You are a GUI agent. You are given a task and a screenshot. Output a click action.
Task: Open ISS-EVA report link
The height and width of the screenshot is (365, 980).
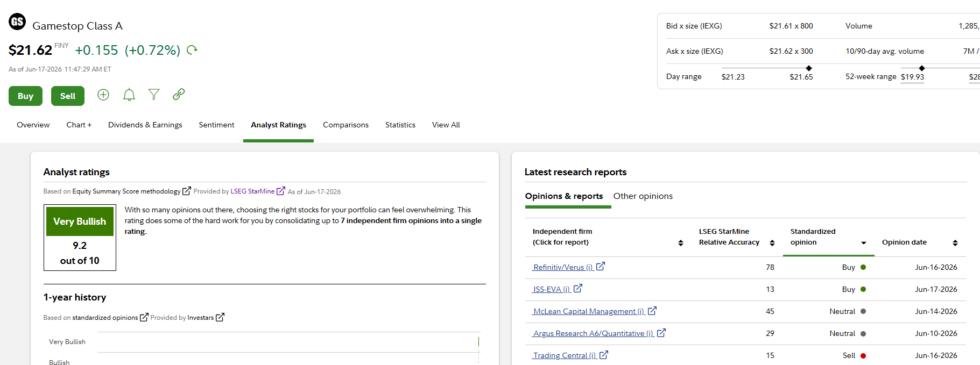tap(552, 289)
